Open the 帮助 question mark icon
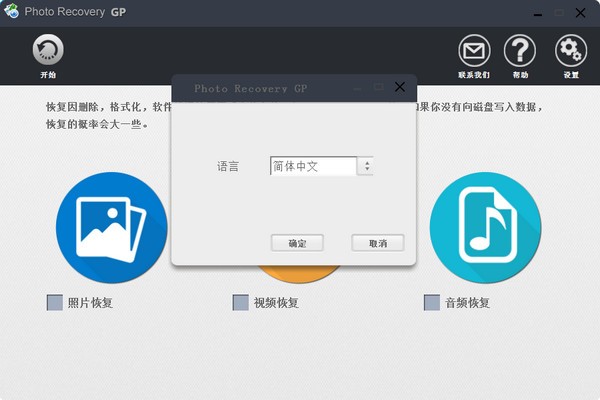The image size is (600, 400). point(520,51)
